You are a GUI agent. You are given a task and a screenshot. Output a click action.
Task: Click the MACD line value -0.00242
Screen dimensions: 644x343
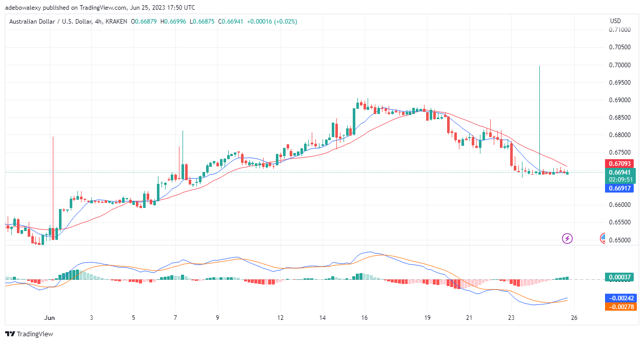(x=621, y=298)
